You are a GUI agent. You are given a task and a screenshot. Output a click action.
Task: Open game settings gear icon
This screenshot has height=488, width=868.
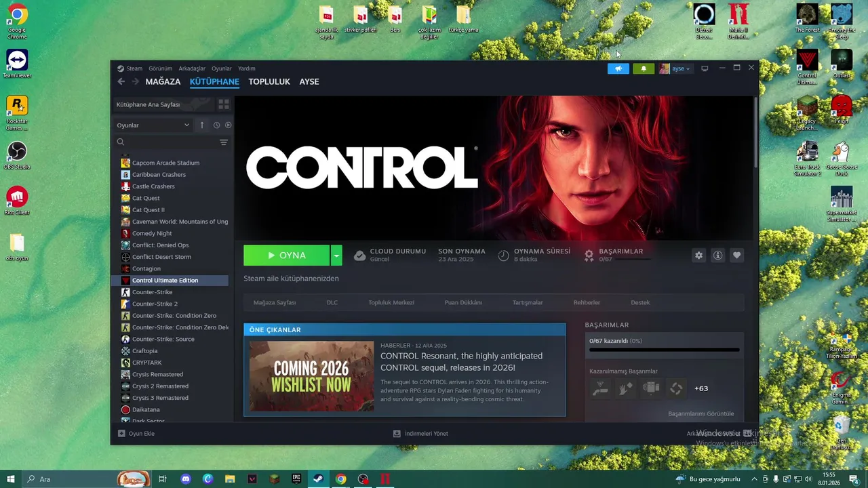coord(698,256)
